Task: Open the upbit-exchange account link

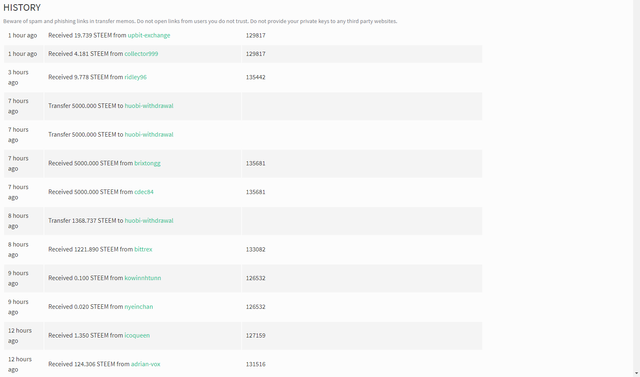Action: [x=149, y=35]
